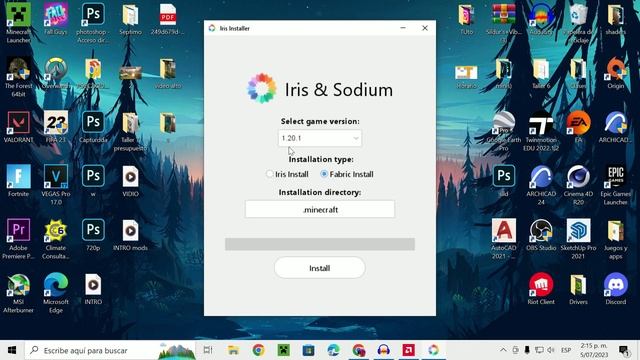This screenshot has width=640, height=360.
Task: Open Epic Games Launcher desktop icon
Action: click(616, 185)
